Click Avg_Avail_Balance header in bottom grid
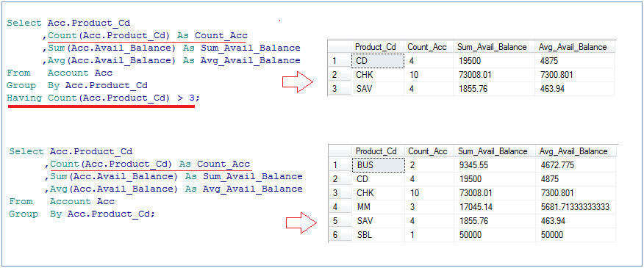The width and height of the screenshot is (644, 268). coord(576,151)
